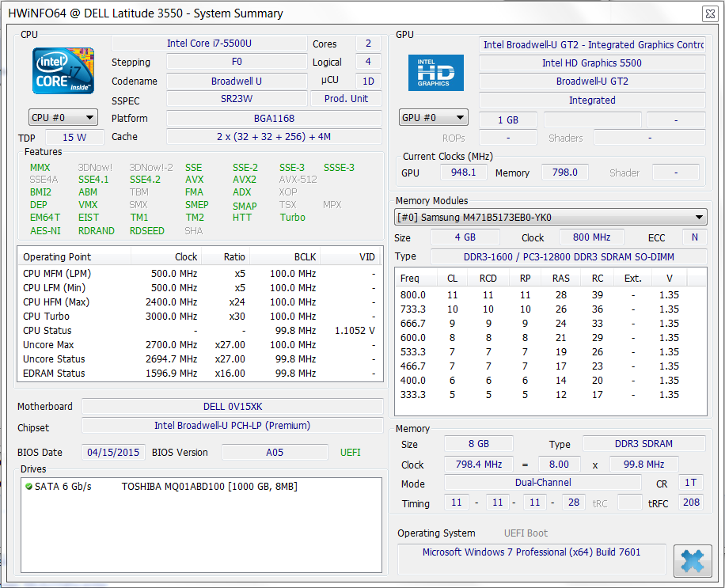Image resolution: width=725 pixels, height=588 pixels.
Task: Open the GPU #0 selector dropdown
Action: coord(433,117)
